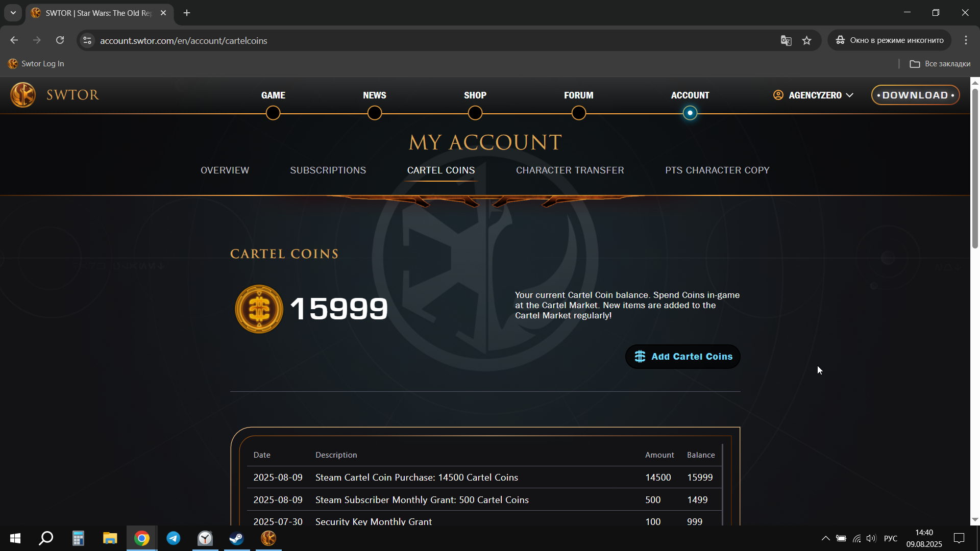Reload the page
The width and height of the screenshot is (980, 551).
[x=60, y=40]
